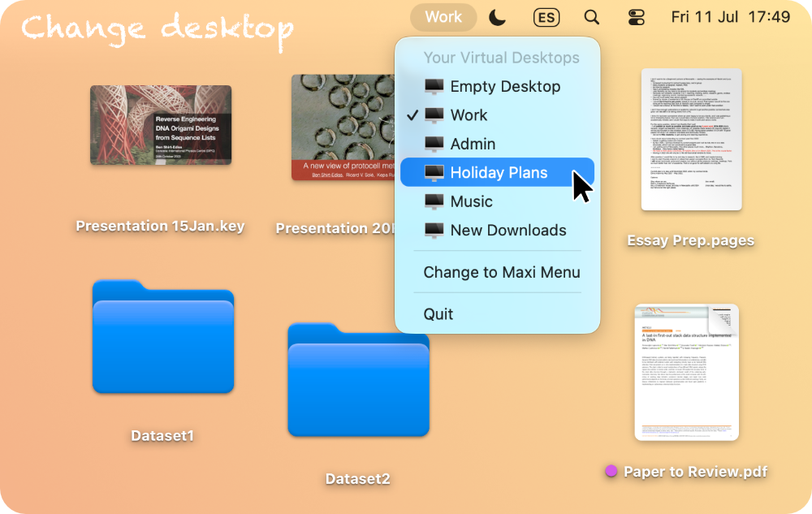812x514 pixels.
Task: Select the Essay Prep.pages document icon
Action: coord(691,139)
